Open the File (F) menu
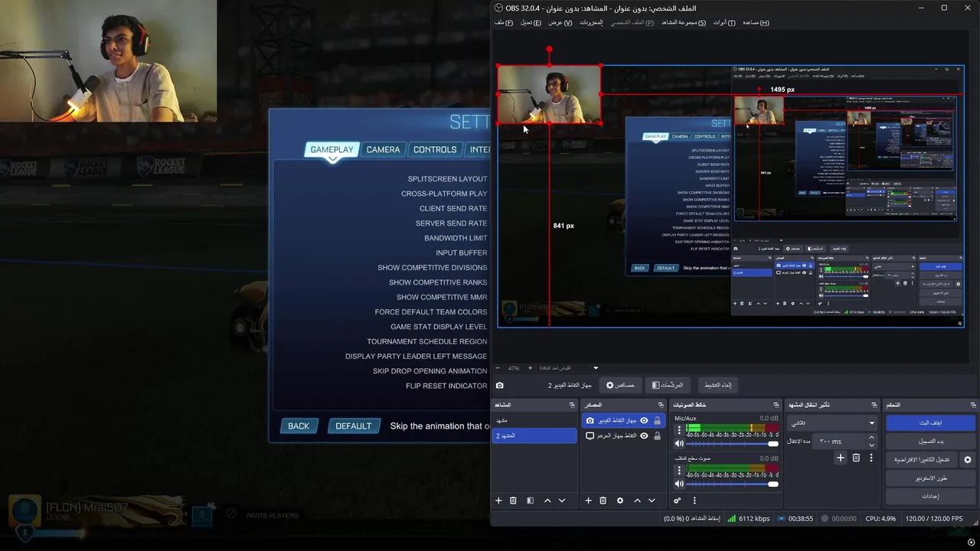Screen dimensions: 980x551 [504, 22]
